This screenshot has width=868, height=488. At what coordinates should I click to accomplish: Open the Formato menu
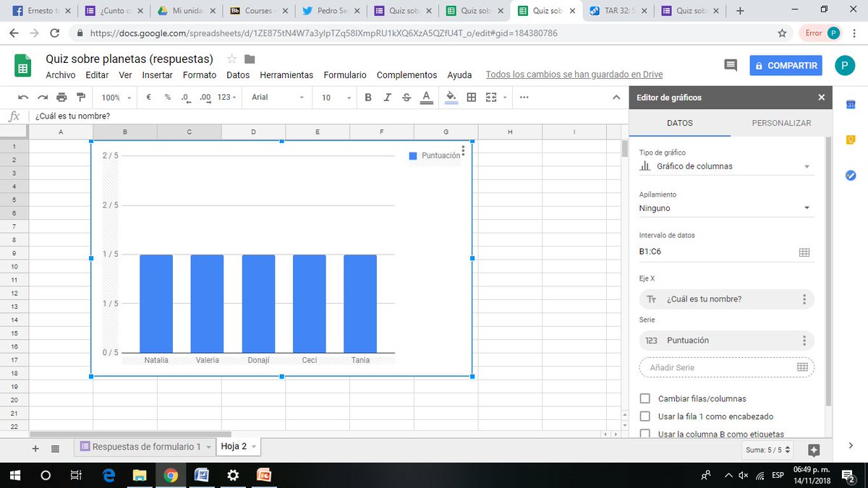click(200, 75)
